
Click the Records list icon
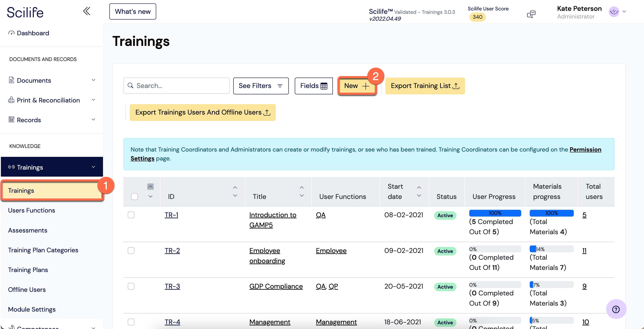pyautogui.click(x=11, y=120)
